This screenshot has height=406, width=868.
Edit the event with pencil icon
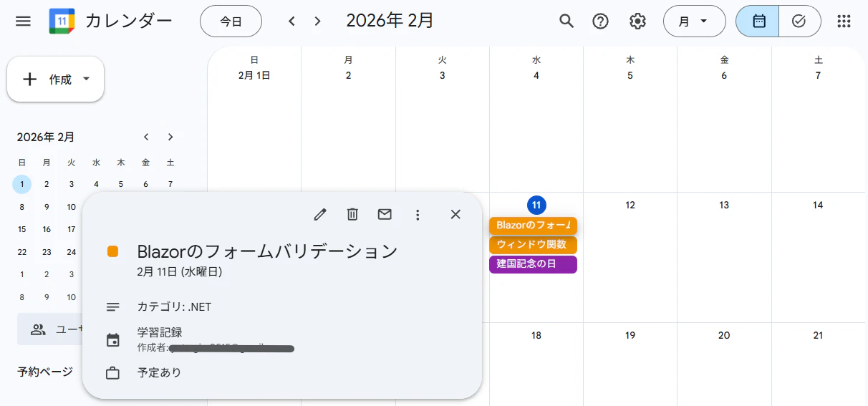320,214
